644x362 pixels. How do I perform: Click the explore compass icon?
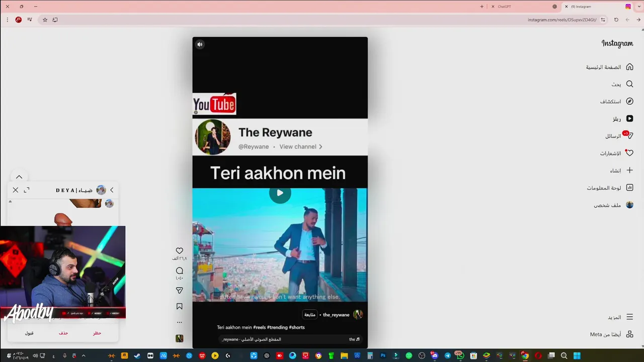click(x=629, y=101)
